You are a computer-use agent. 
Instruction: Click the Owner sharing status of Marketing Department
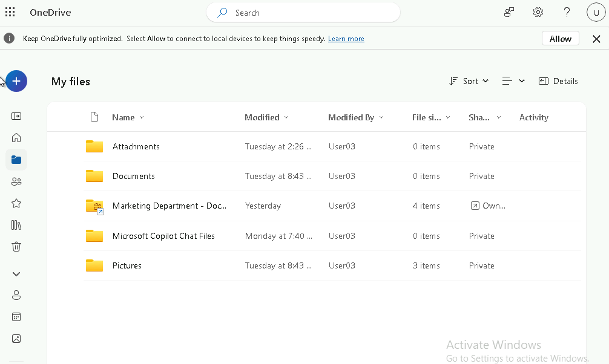(488, 206)
